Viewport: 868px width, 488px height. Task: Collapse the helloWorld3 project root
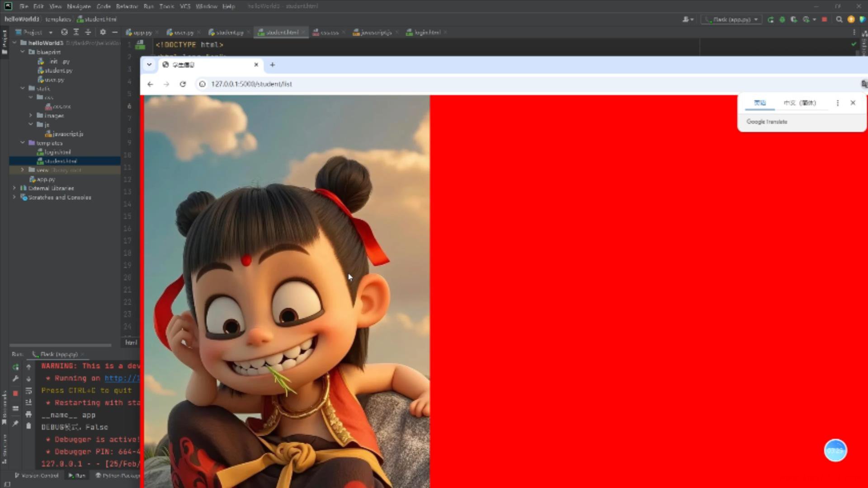pos(14,42)
